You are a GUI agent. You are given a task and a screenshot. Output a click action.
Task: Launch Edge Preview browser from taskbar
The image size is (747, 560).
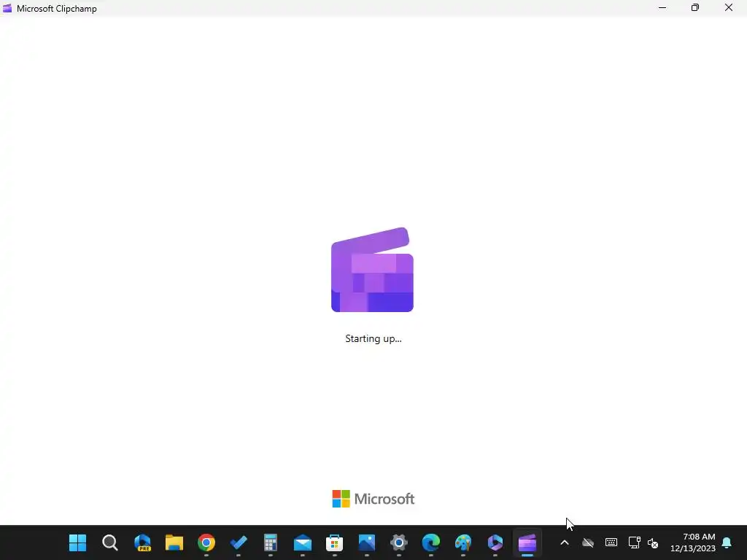[x=142, y=542]
